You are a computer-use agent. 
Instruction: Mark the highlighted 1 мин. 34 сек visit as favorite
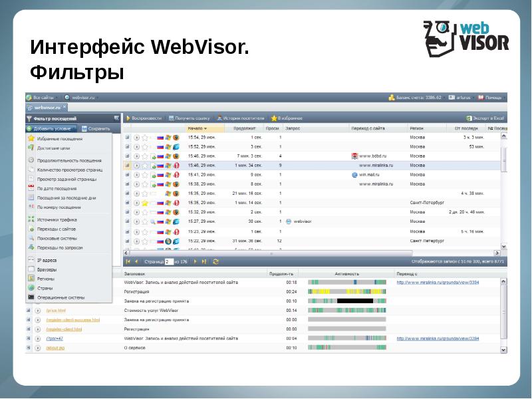[144, 165]
